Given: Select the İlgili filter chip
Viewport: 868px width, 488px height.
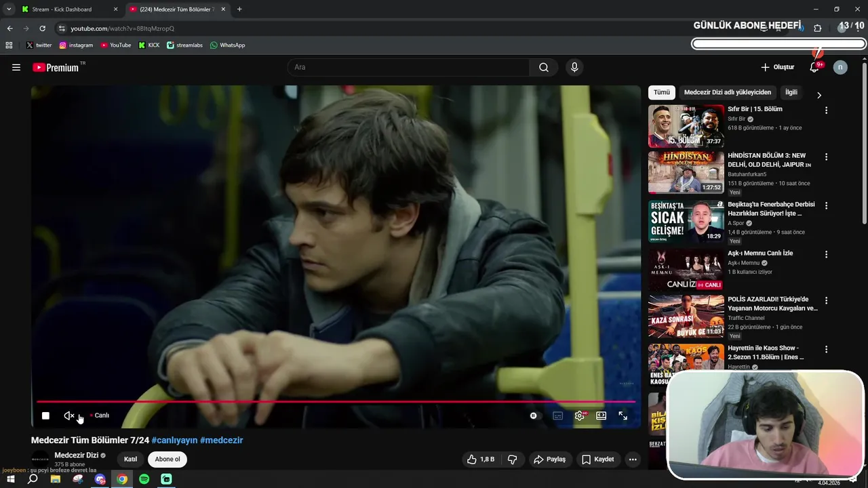Looking at the screenshot, I should click(x=791, y=92).
